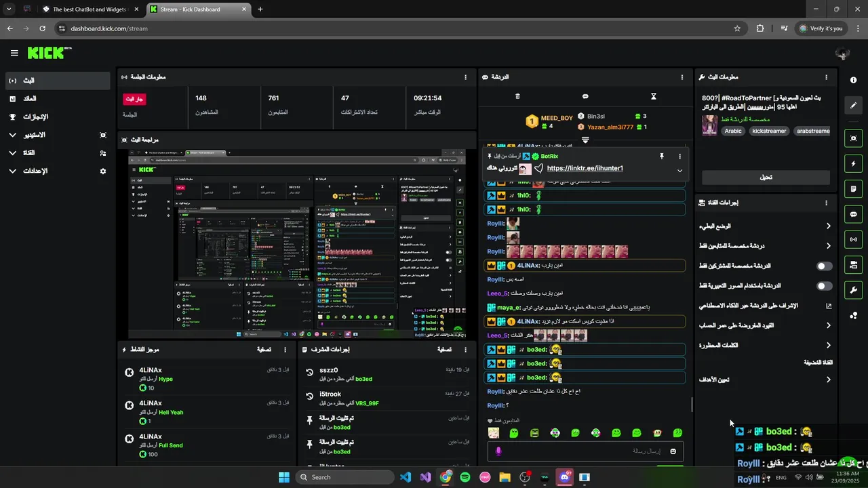868x488 pixels.
Task: Click the trash icon in the chat panel
Action: 517,96
